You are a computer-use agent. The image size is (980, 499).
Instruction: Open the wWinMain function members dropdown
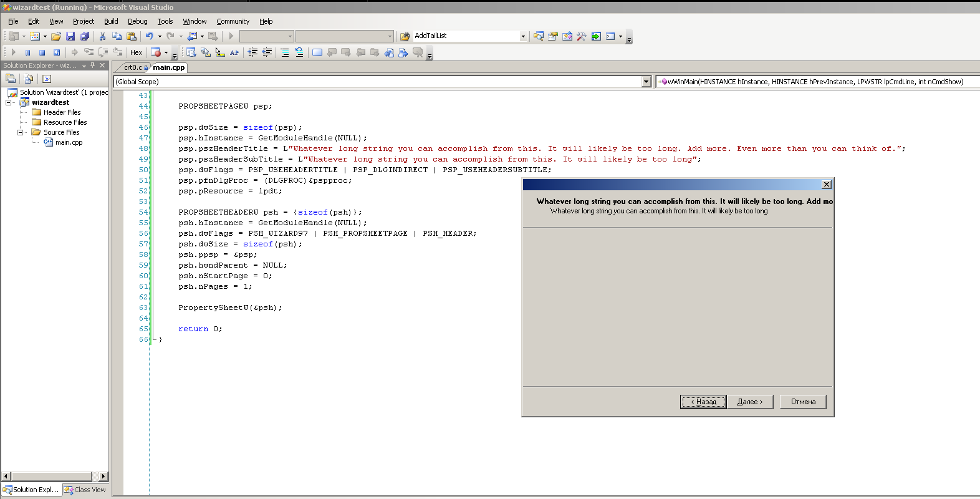(x=817, y=82)
